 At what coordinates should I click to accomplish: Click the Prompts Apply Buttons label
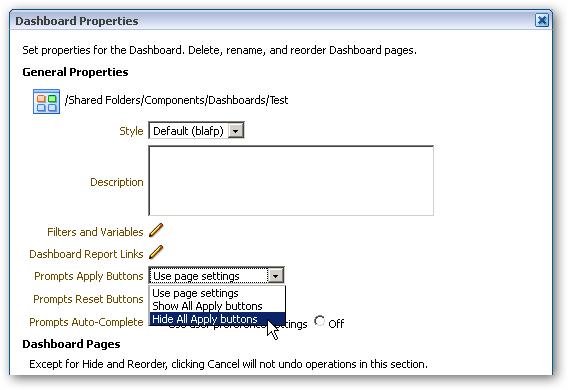point(89,276)
